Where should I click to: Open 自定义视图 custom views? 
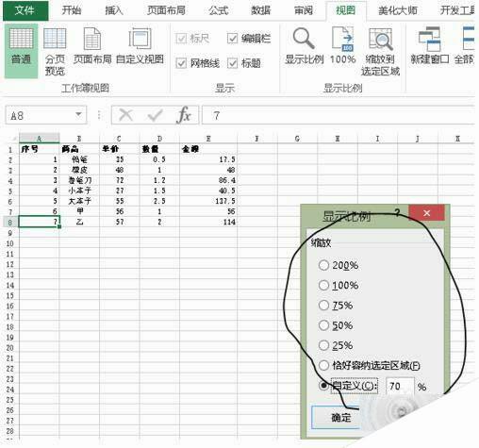coord(140,45)
